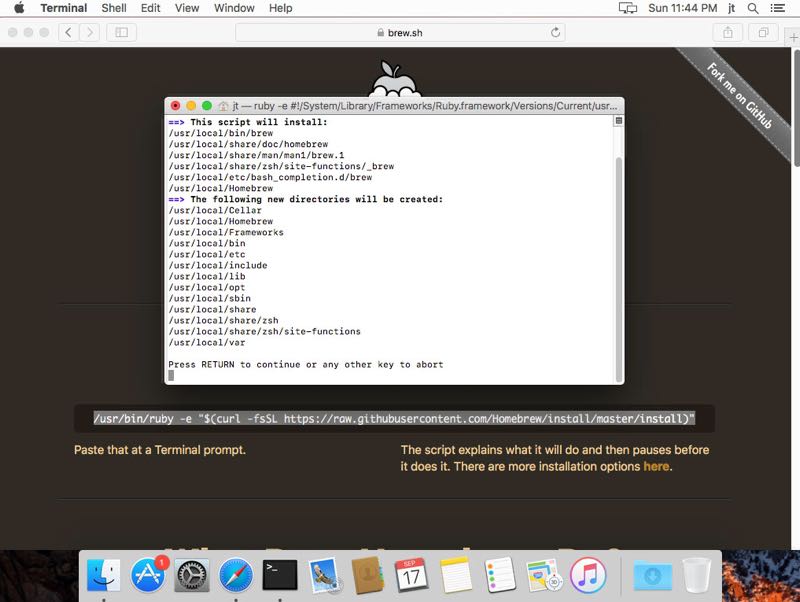
Task: Toggle the Safari sidebar button
Action: [x=121, y=33]
